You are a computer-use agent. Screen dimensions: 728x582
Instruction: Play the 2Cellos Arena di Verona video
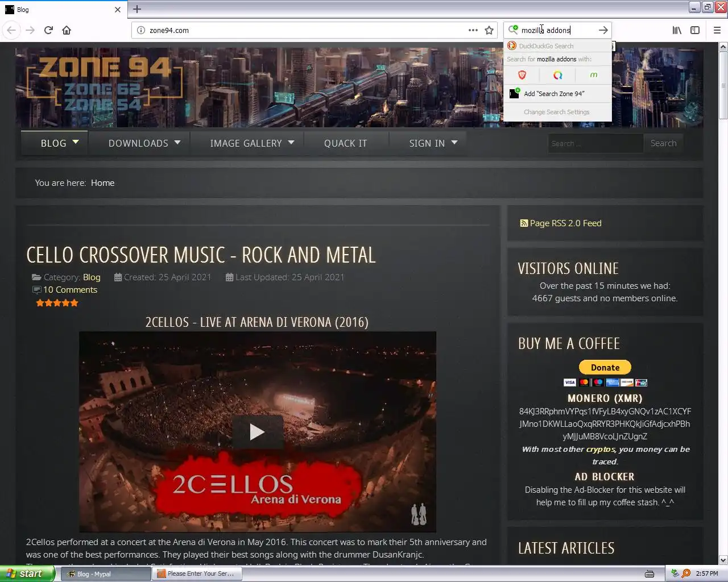click(257, 432)
